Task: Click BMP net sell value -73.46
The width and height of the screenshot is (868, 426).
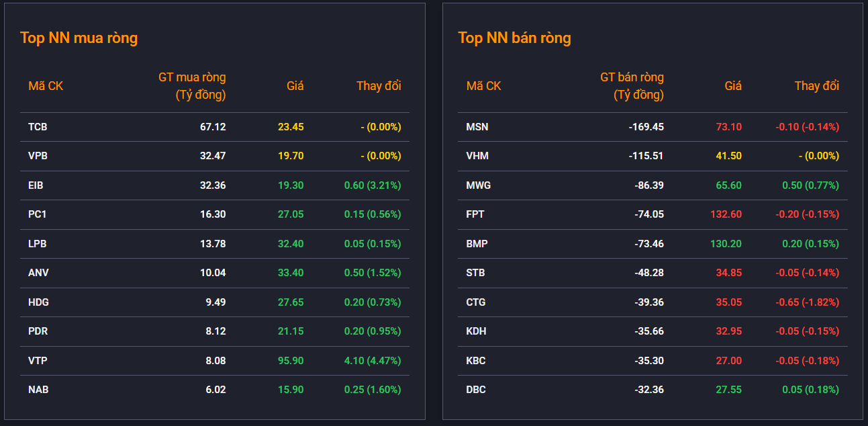Action: pos(648,244)
